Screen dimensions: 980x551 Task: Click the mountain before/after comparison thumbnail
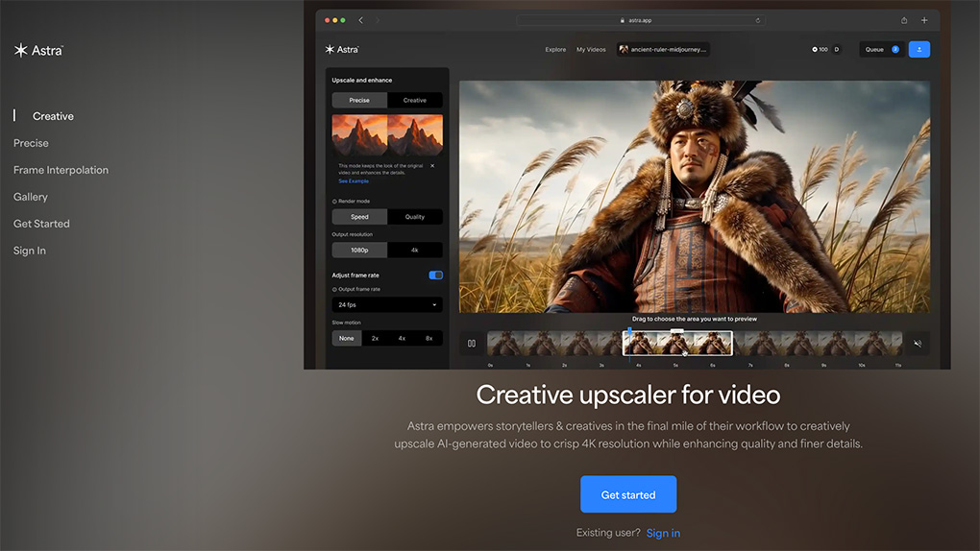[x=387, y=135]
